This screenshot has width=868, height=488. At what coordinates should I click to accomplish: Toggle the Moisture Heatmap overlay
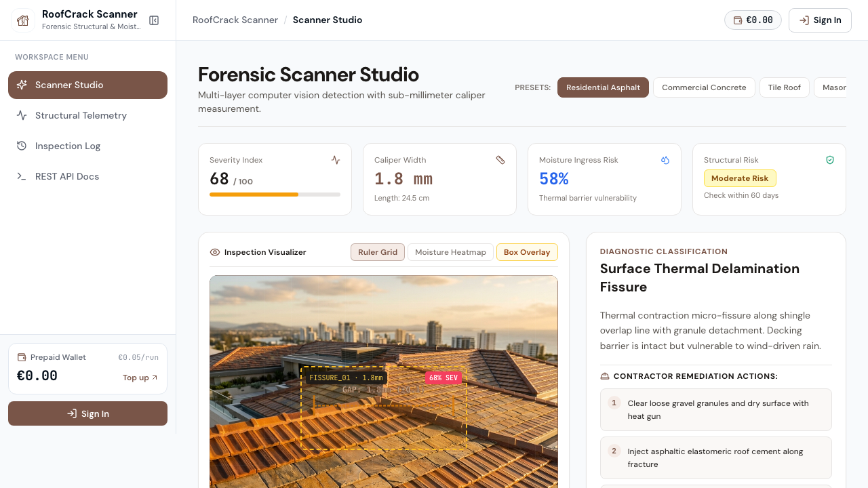(x=450, y=252)
